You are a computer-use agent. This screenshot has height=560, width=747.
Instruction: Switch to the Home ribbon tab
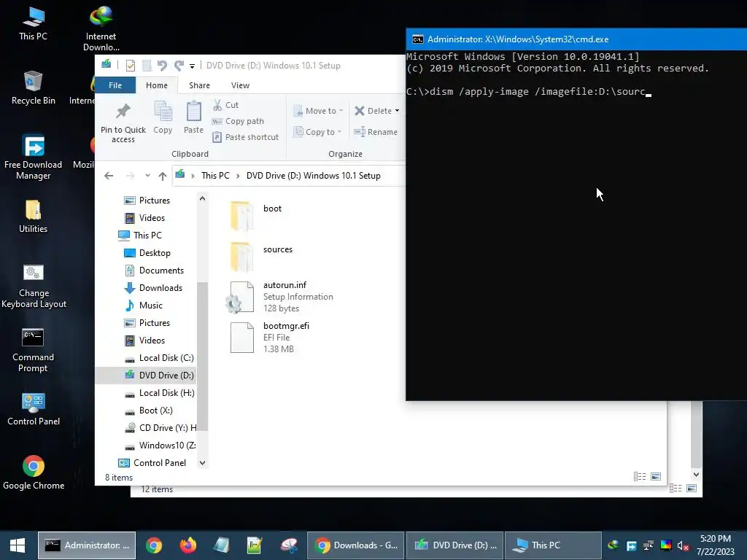pyautogui.click(x=157, y=85)
